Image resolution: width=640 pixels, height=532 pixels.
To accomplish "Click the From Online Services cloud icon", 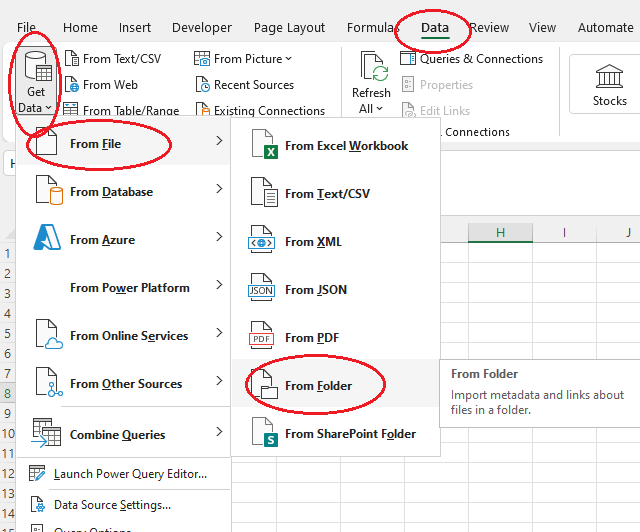I will point(49,334).
